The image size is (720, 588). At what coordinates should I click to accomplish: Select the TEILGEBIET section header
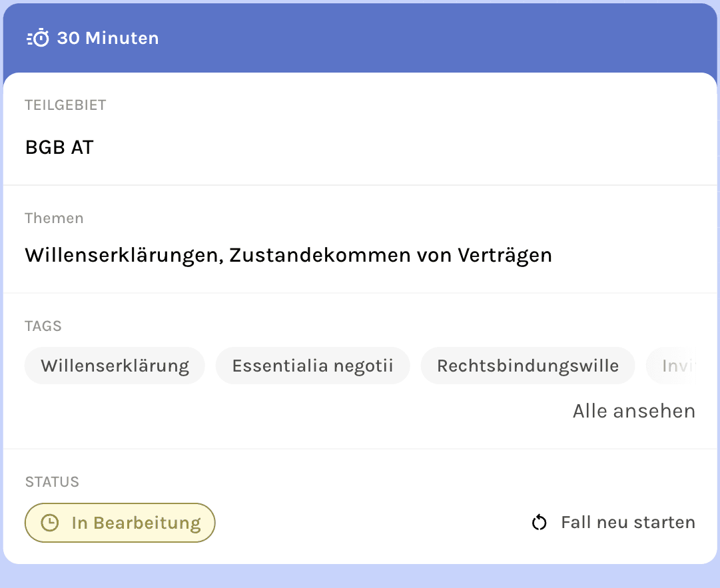click(65, 105)
